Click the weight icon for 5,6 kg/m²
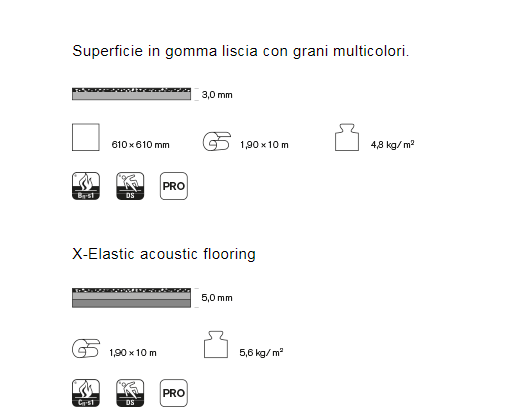The image size is (520, 413). point(216,344)
